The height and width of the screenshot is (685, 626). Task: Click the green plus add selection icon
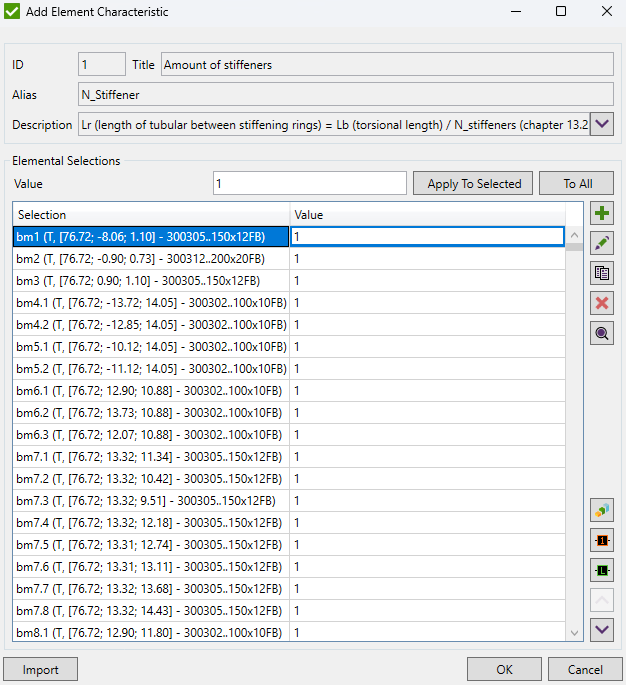pos(602,213)
